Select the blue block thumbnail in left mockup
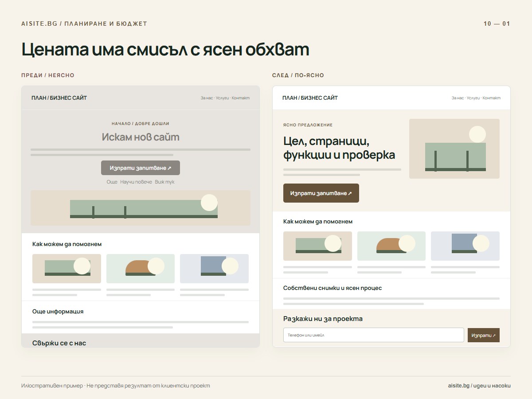Screen dimensions: 532x399 coord(214,269)
